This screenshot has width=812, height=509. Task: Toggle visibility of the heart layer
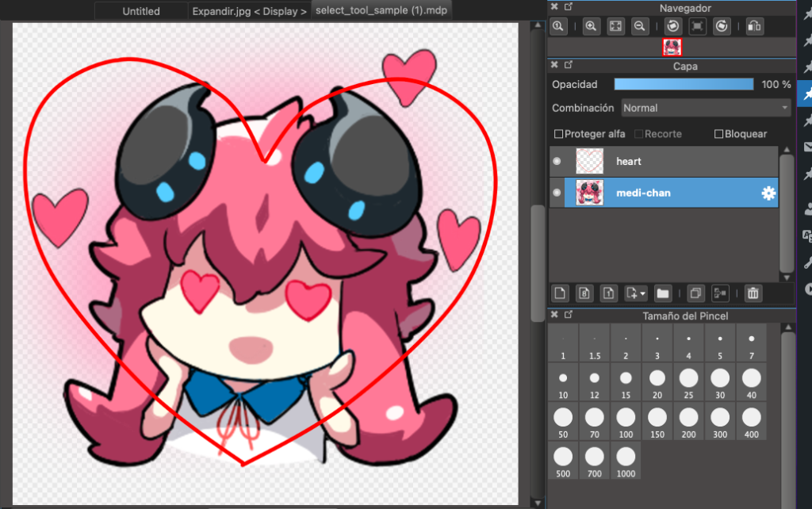[556, 161]
